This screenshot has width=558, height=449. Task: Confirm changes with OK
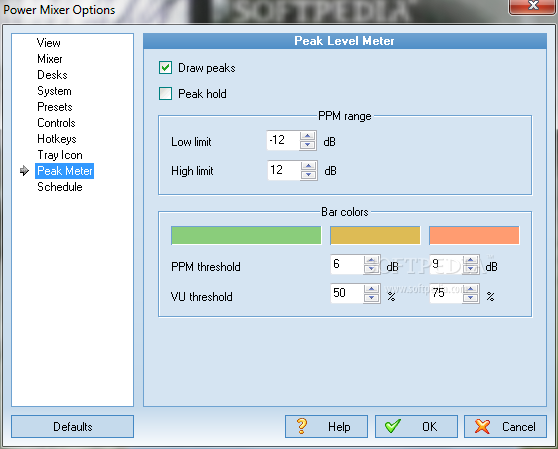pos(416,426)
